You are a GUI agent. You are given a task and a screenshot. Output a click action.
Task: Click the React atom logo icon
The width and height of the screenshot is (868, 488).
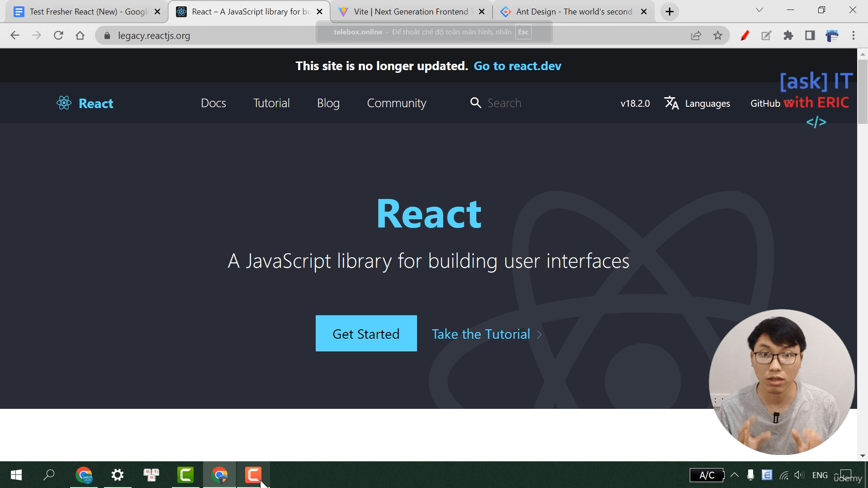coord(64,103)
